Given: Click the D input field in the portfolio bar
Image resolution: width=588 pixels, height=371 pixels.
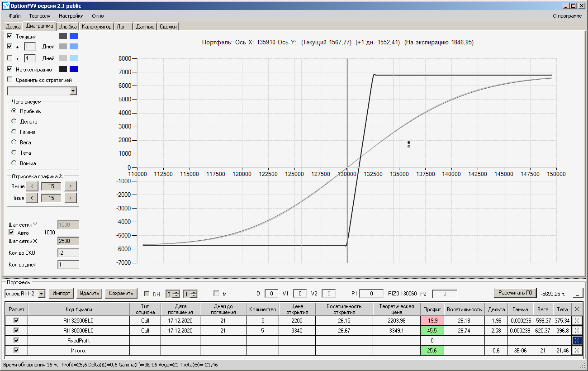Looking at the screenshot, I should coord(271,294).
